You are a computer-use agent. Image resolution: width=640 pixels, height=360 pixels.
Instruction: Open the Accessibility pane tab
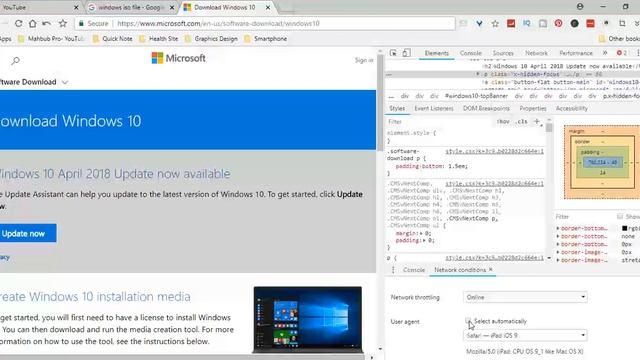[571, 108]
